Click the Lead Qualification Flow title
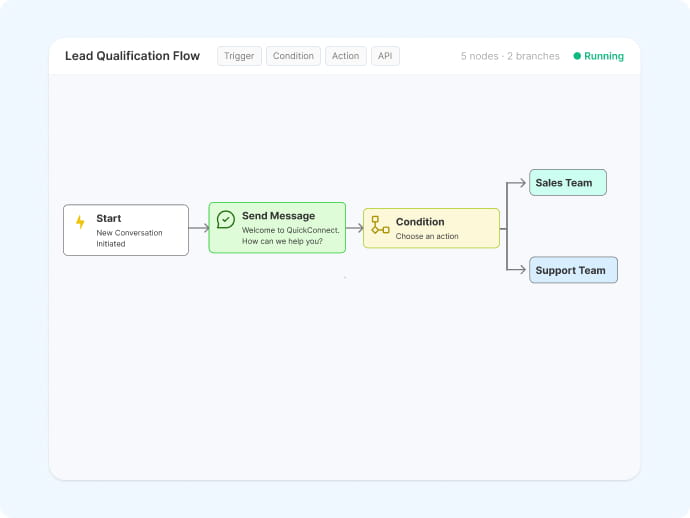 click(132, 56)
